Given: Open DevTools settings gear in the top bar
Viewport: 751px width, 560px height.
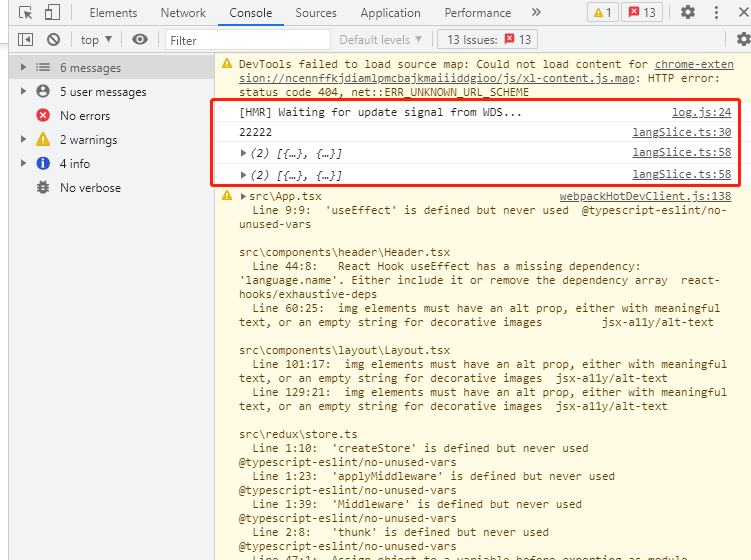Looking at the screenshot, I should 688,12.
